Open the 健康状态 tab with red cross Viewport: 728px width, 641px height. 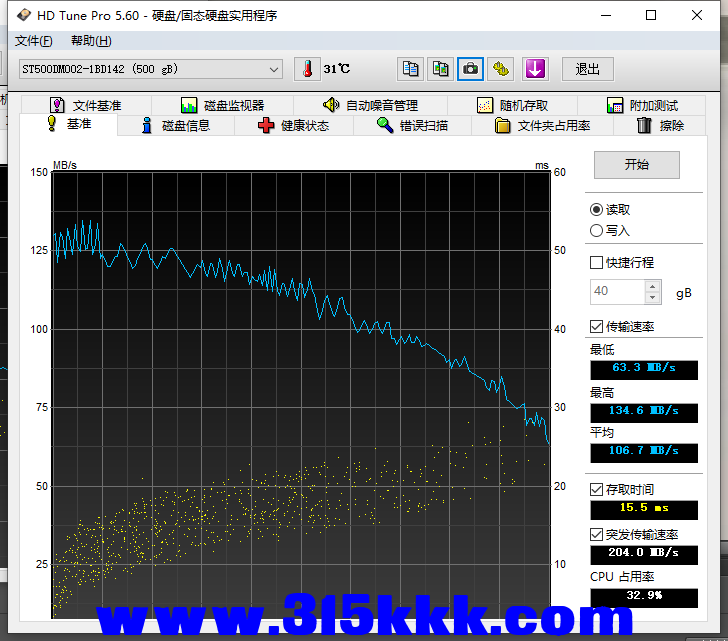[292, 126]
